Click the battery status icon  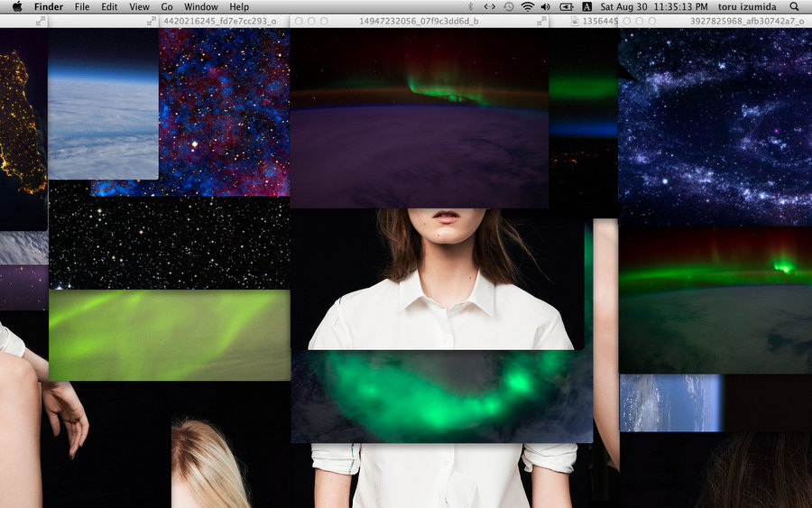click(x=566, y=6)
